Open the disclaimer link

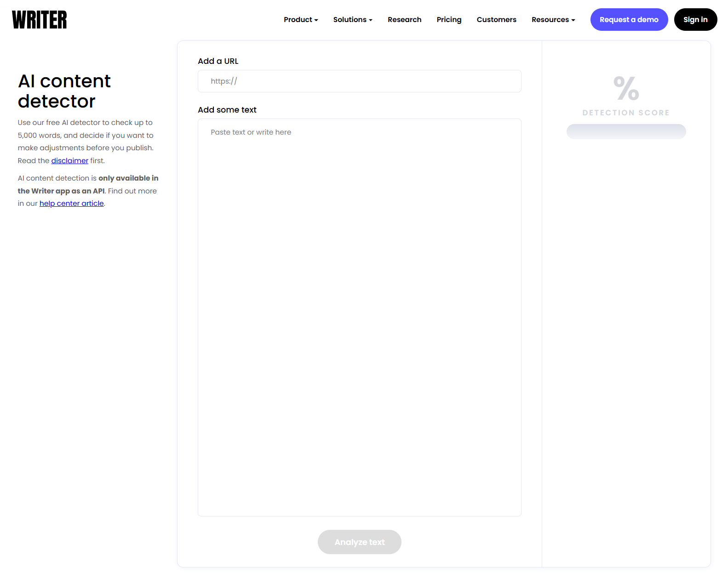tap(69, 161)
